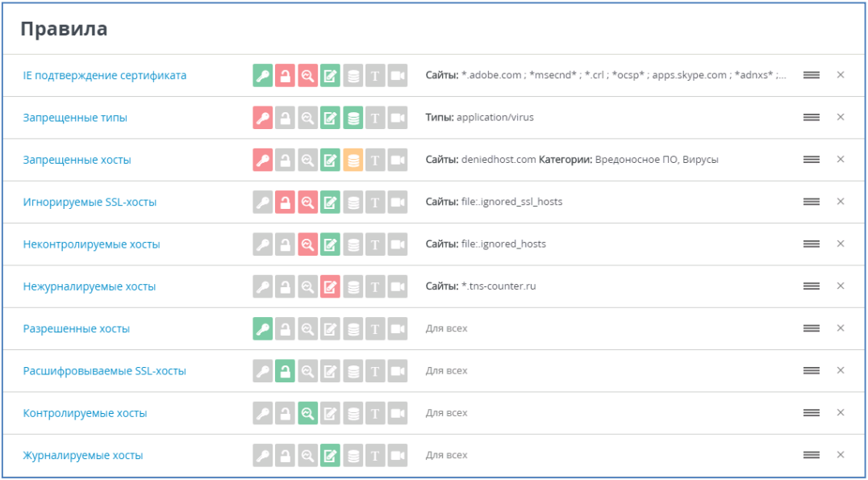This screenshot has height=480, width=868.
Task: Click the red edit icon in Нежурналируемые хосты row
Action: tap(330, 286)
